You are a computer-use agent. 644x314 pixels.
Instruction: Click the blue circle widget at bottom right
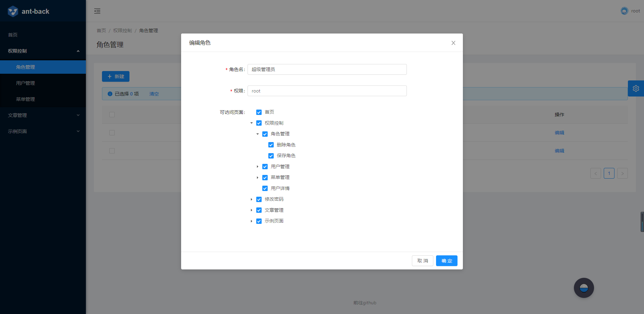[584, 288]
